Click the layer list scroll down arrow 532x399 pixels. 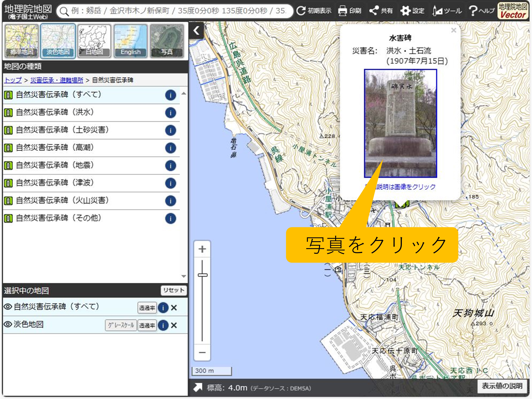(x=184, y=276)
